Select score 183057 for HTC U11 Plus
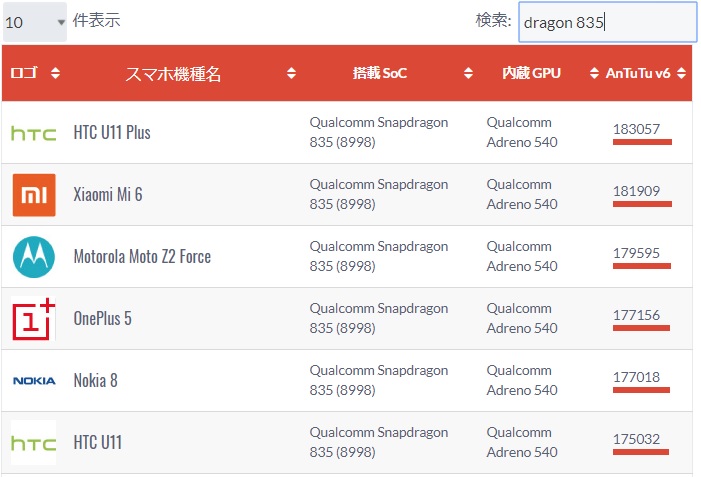Screen dimensions: 701x477 [636, 129]
